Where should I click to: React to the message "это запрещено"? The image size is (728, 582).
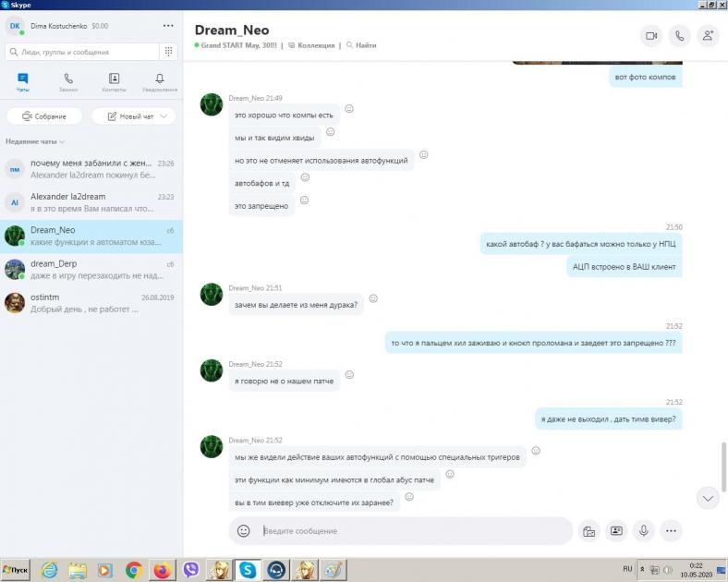click(304, 200)
